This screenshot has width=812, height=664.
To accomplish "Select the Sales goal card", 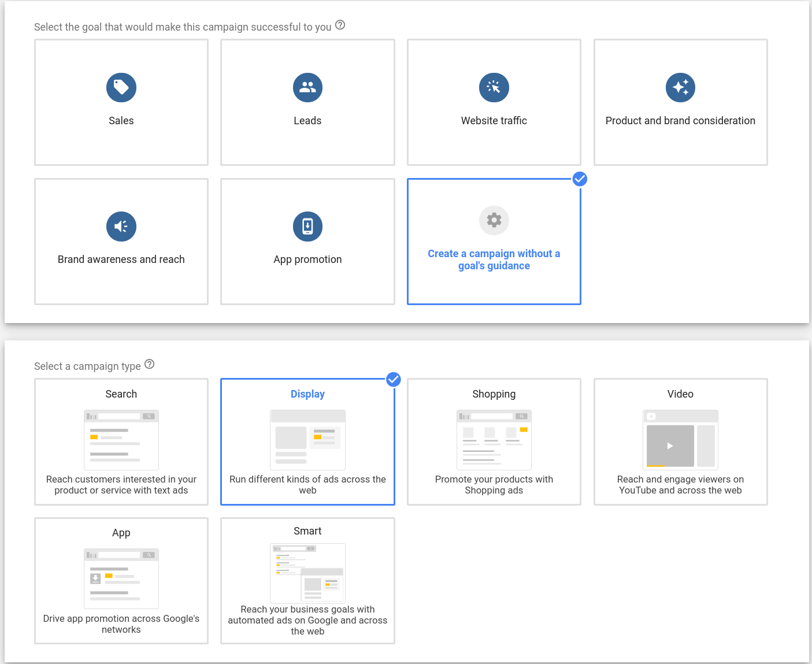I will click(121, 102).
